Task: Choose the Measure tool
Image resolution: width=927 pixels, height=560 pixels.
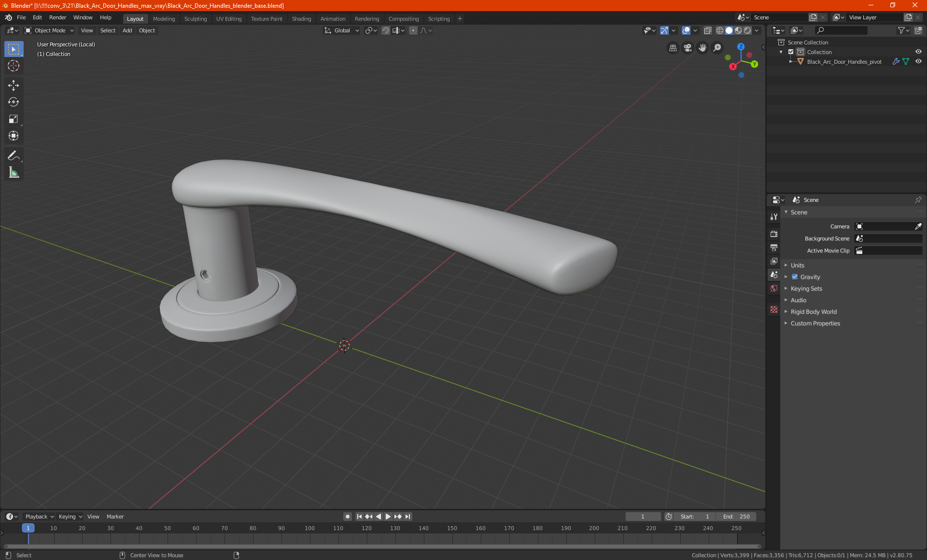Action: point(14,172)
